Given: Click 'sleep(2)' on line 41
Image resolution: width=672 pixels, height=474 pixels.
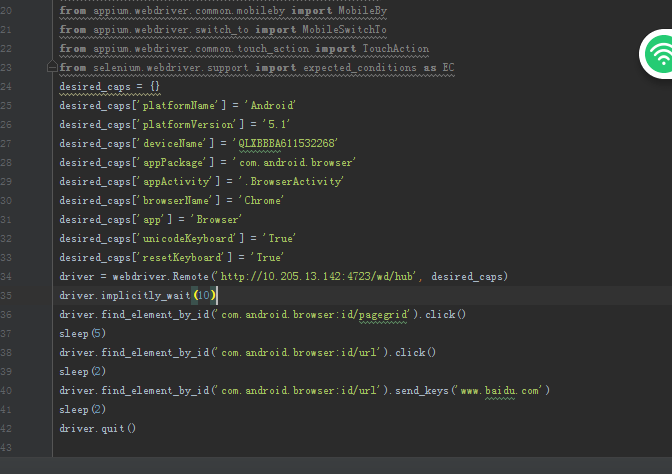Looking at the screenshot, I should click(82, 409).
